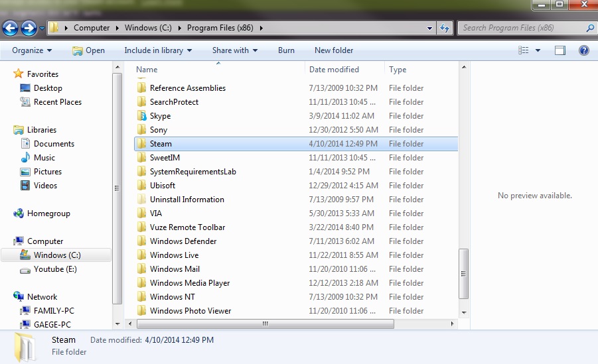The width and height of the screenshot is (598, 364).
Task: Click Youtube (E:) drive icon
Action: pos(25,271)
